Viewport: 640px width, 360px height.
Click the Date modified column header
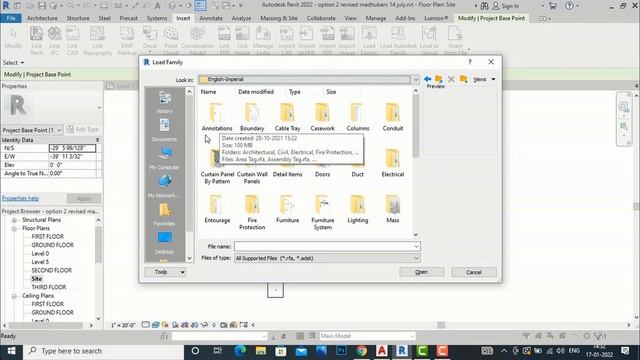pos(256,92)
